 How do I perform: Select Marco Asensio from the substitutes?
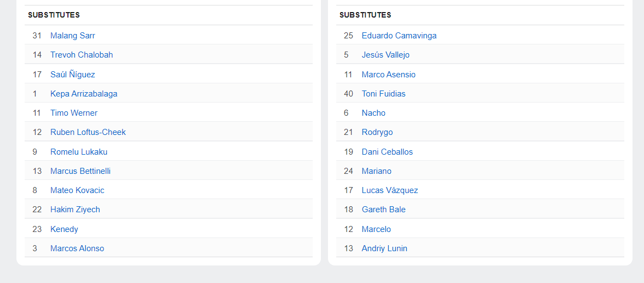[389, 75]
